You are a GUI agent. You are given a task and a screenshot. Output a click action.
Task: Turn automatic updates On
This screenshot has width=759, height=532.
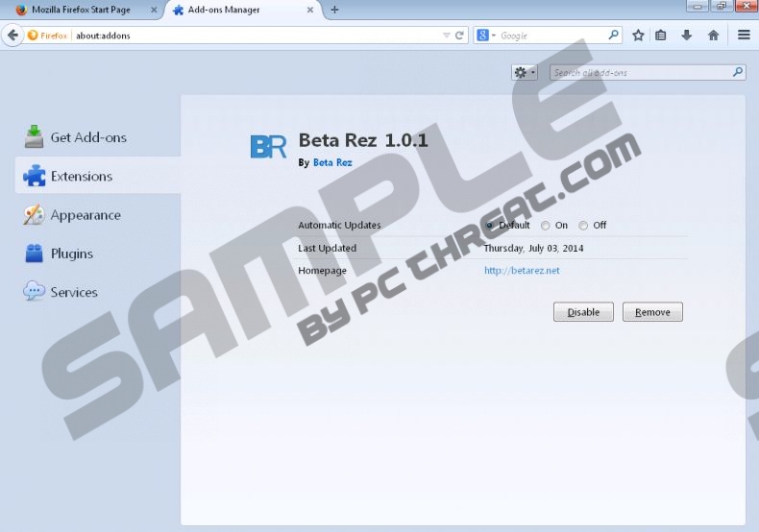pyautogui.click(x=546, y=226)
